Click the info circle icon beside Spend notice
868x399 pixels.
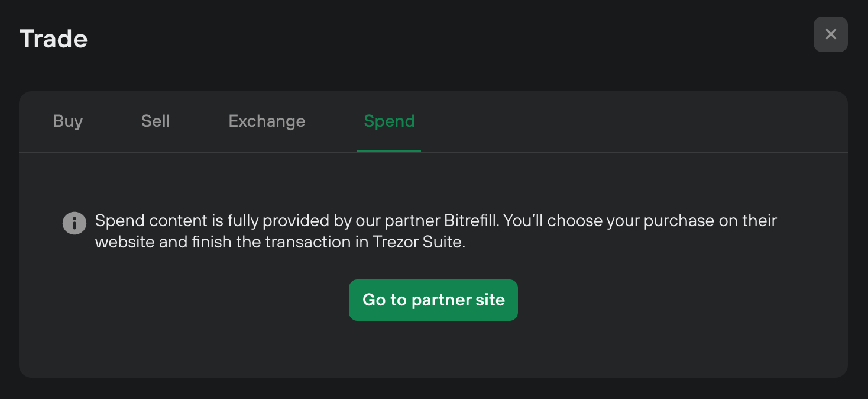coord(75,223)
